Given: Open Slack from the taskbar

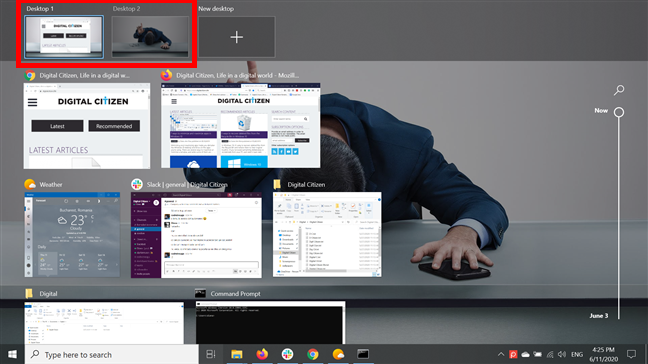Looking at the screenshot, I should (x=287, y=354).
